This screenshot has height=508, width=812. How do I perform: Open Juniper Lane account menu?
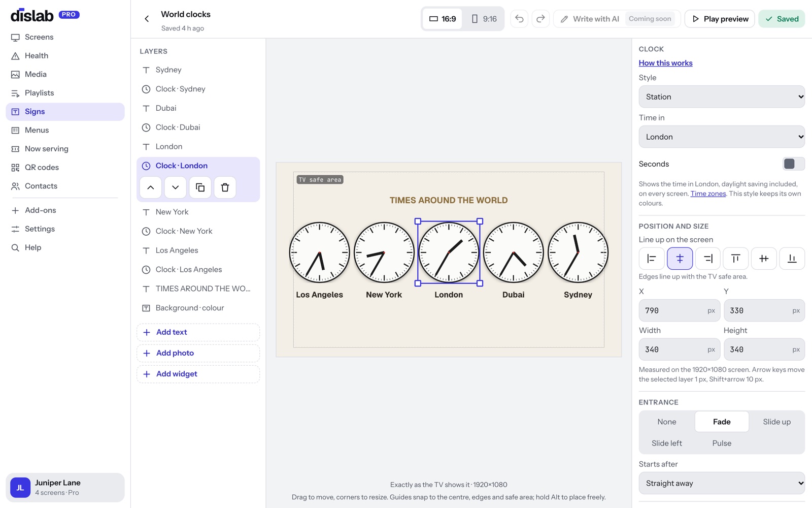coord(65,488)
